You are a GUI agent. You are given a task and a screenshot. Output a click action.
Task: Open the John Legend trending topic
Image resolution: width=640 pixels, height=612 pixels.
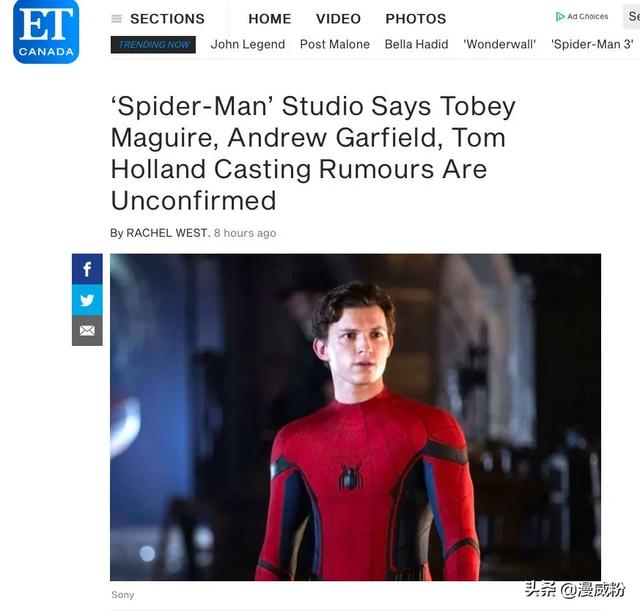pyautogui.click(x=248, y=44)
